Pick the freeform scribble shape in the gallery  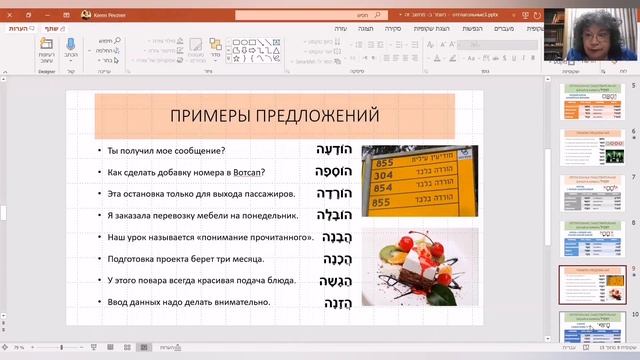276,59
